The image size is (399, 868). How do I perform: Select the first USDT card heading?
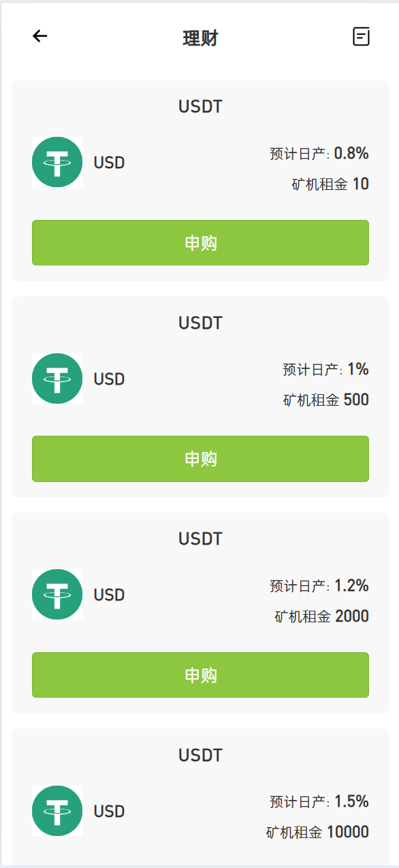200,107
